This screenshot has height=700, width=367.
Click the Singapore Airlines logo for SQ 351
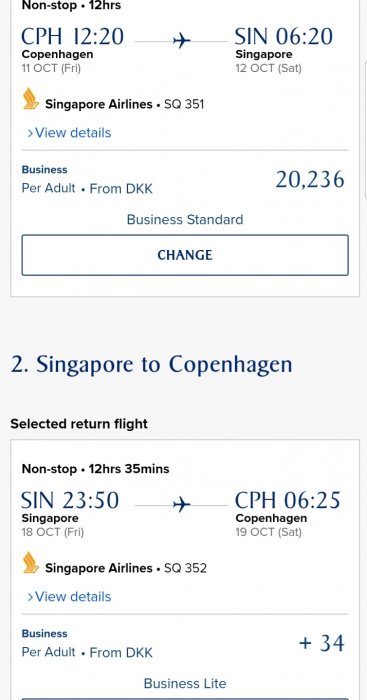(31, 99)
